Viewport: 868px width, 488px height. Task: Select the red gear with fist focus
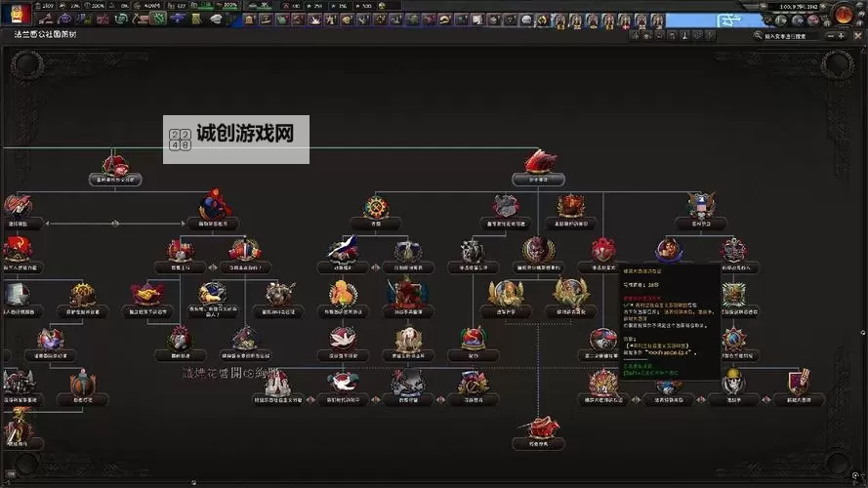(181, 343)
